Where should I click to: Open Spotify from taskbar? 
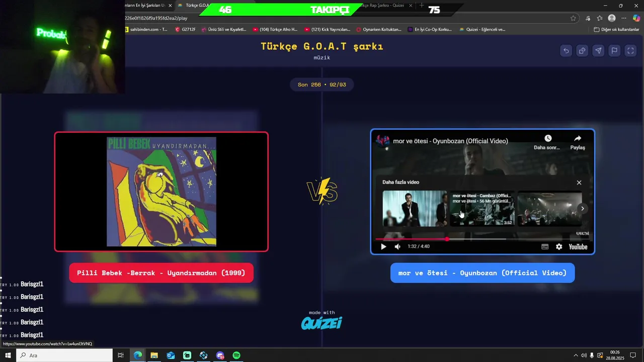[236, 355]
